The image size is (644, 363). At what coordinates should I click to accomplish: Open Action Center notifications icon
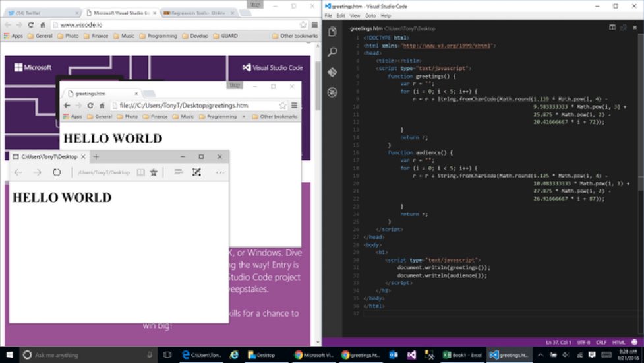click(592, 355)
